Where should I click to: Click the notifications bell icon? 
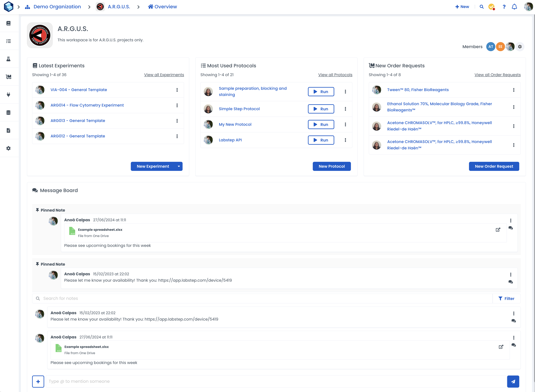514,7
